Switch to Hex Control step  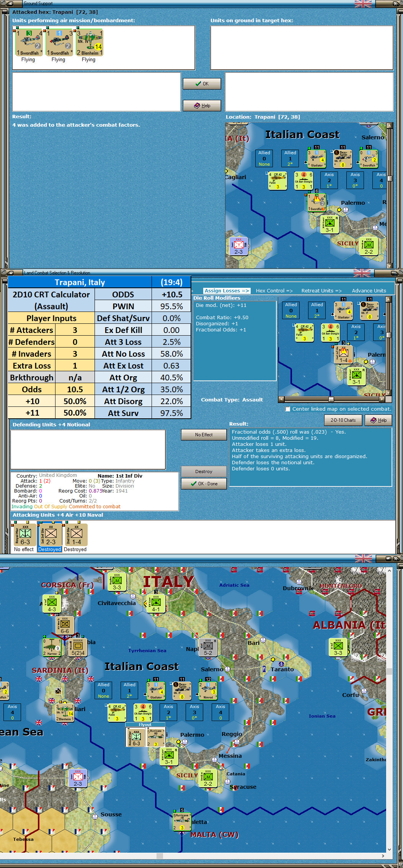274,290
